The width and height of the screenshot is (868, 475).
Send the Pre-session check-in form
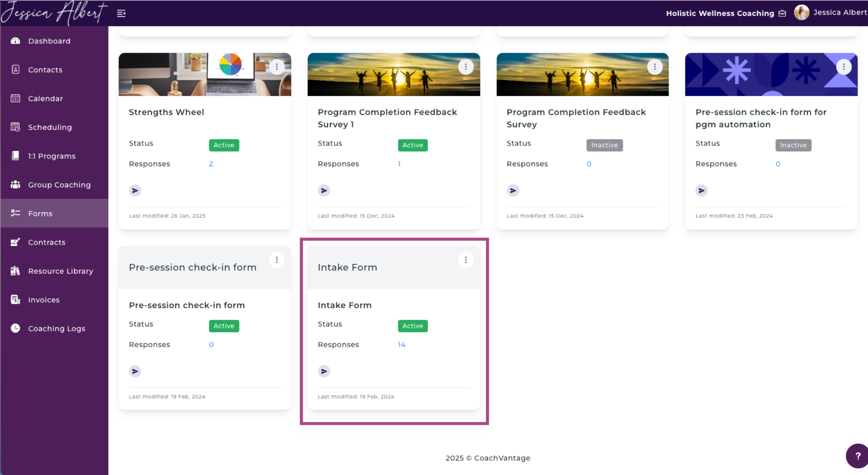(x=135, y=371)
